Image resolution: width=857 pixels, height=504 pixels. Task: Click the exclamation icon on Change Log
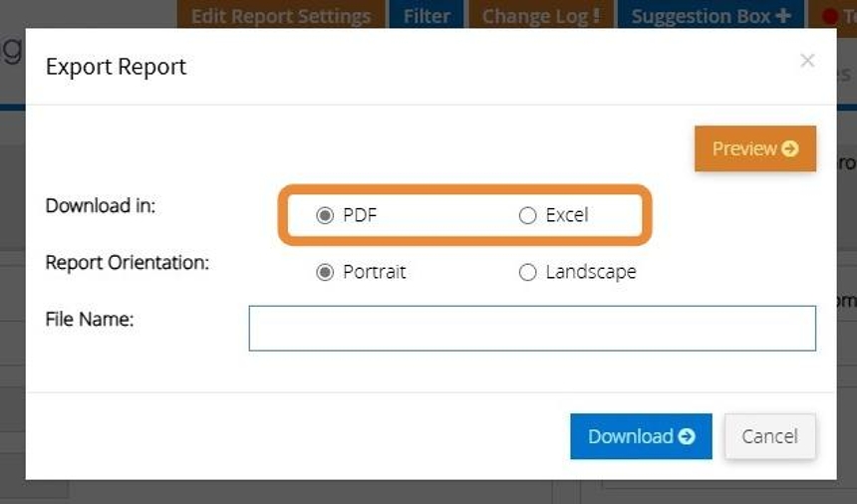tap(596, 16)
